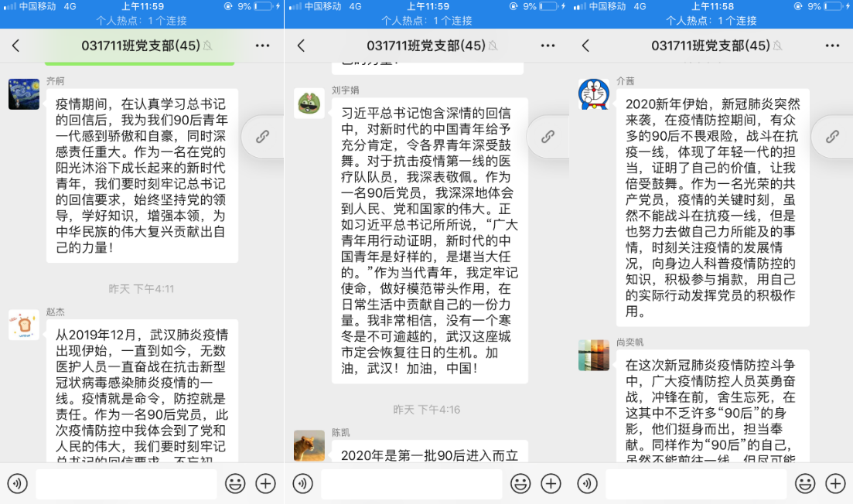This screenshot has width=853, height=504.
Task: Expand plus attachment options in rightmost chat
Action: point(835,484)
